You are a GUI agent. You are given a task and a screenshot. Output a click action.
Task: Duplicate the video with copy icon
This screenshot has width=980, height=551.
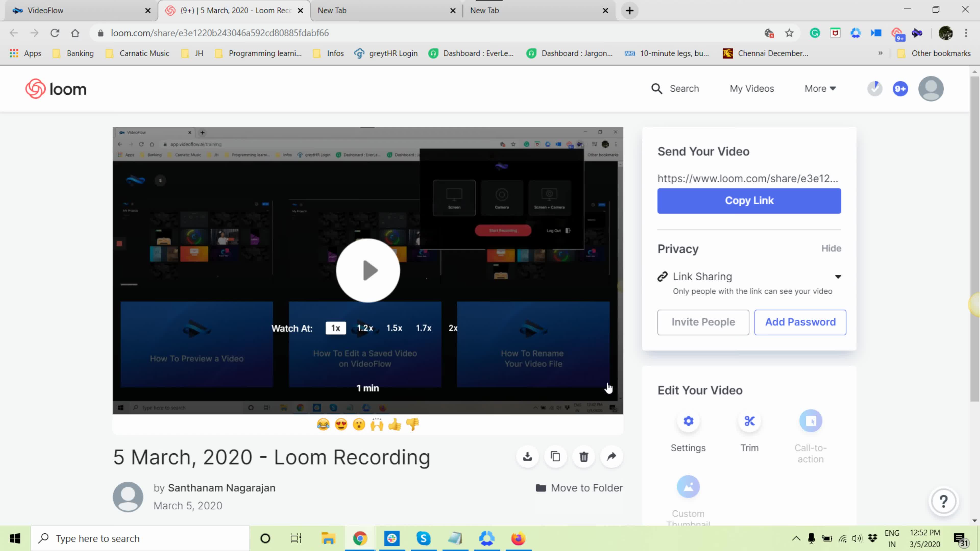click(555, 456)
